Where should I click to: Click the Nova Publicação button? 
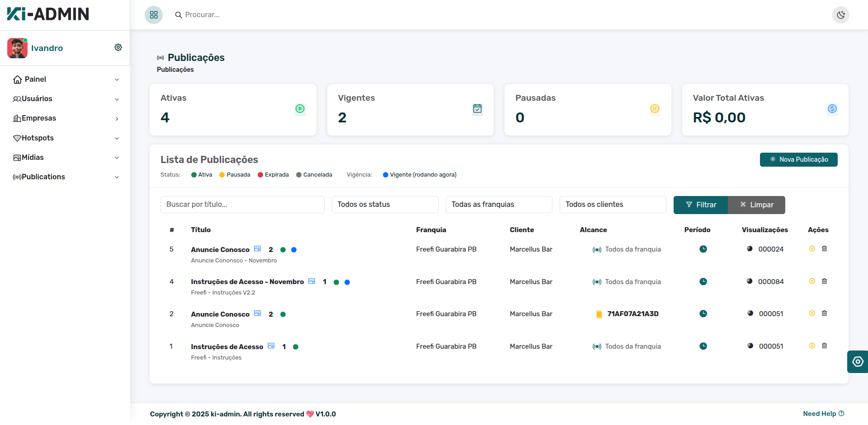[x=798, y=159]
